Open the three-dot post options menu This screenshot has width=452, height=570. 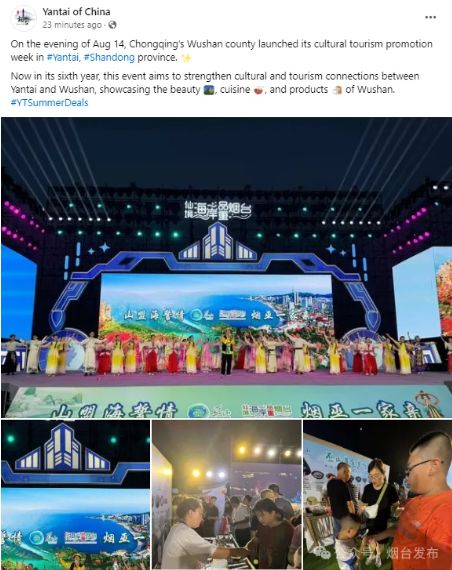(x=431, y=17)
